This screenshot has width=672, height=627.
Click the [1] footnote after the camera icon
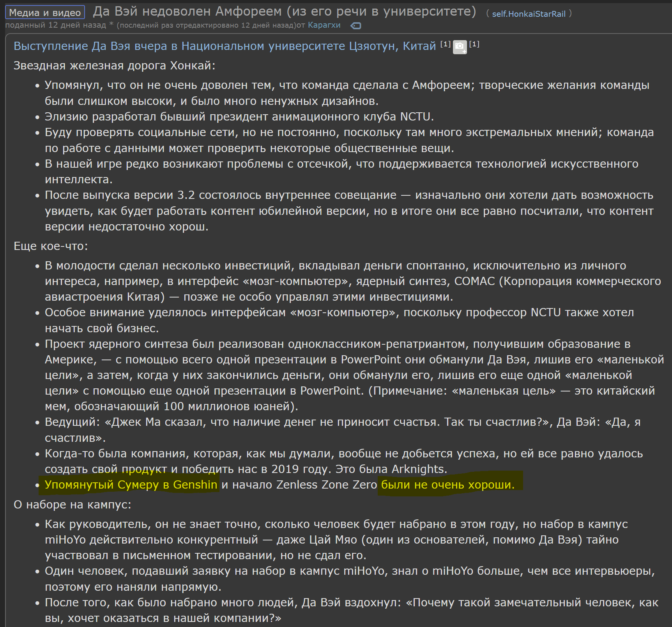tap(474, 44)
